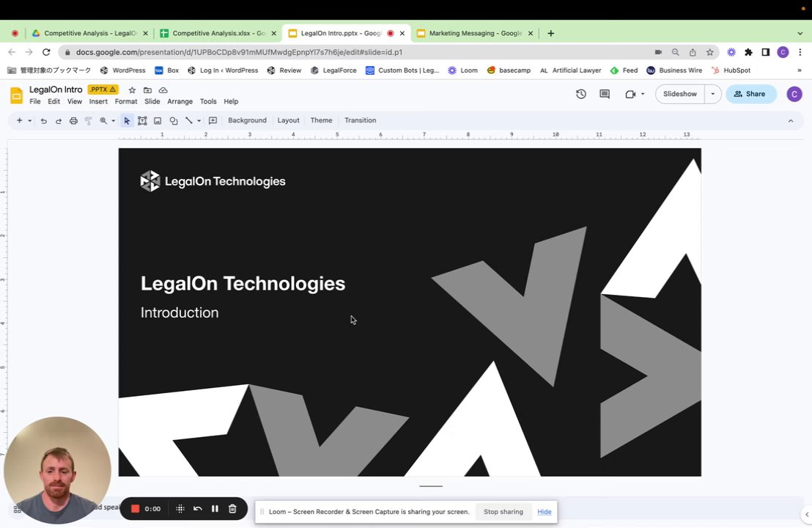
Task: Select the Line tool
Action: [189, 121]
